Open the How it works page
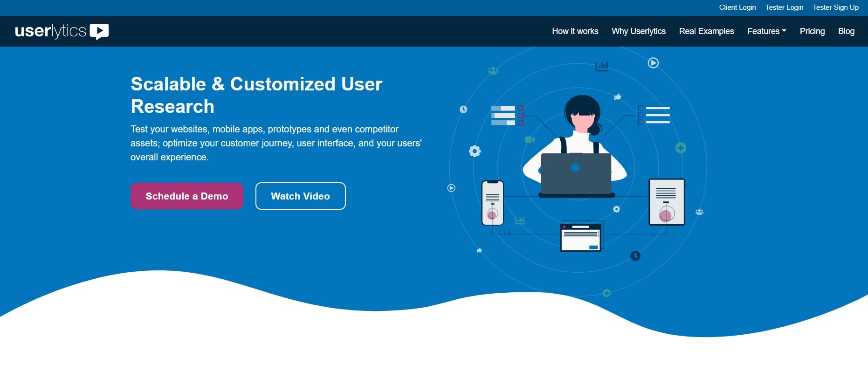 click(x=575, y=31)
